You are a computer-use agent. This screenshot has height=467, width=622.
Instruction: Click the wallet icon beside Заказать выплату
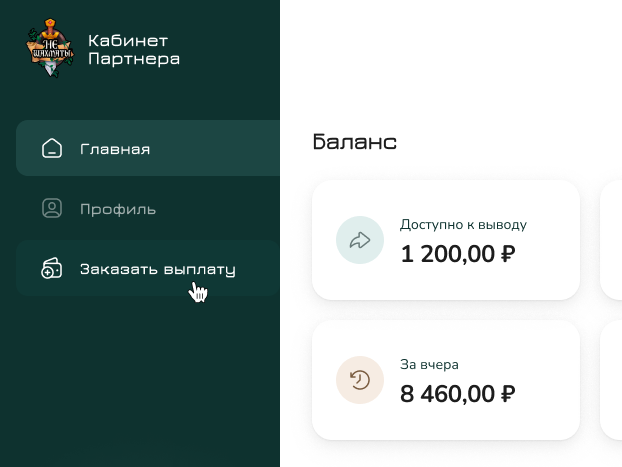[52, 269]
